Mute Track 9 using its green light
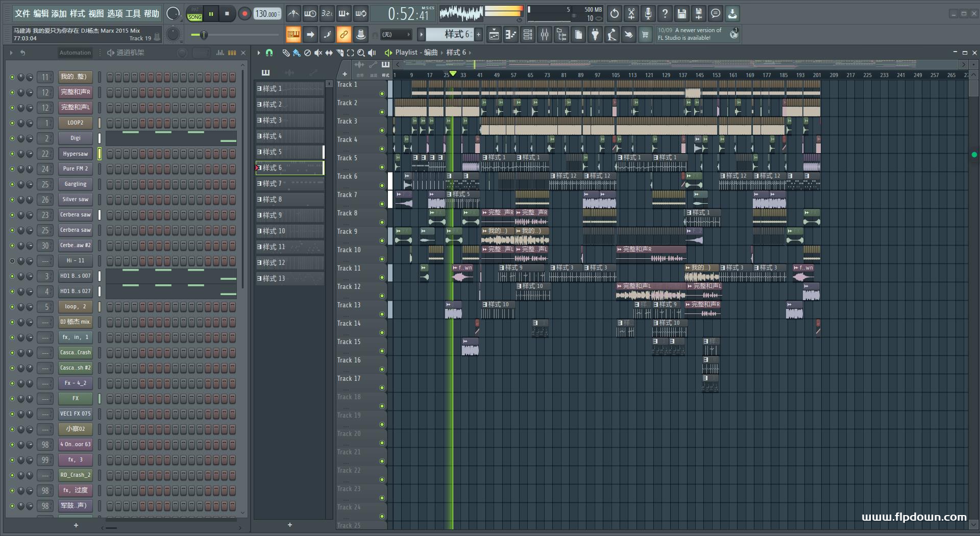980x536 pixels. pyautogui.click(x=382, y=241)
